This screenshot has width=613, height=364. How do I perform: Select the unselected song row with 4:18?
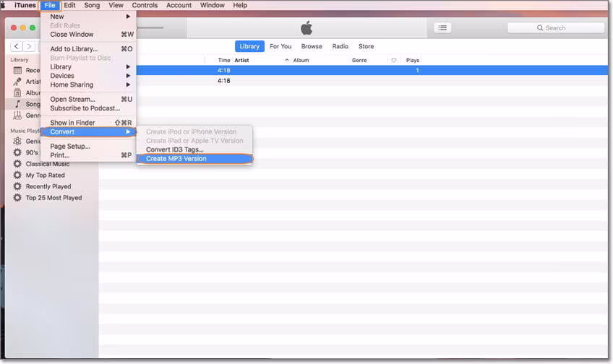coord(353,81)
